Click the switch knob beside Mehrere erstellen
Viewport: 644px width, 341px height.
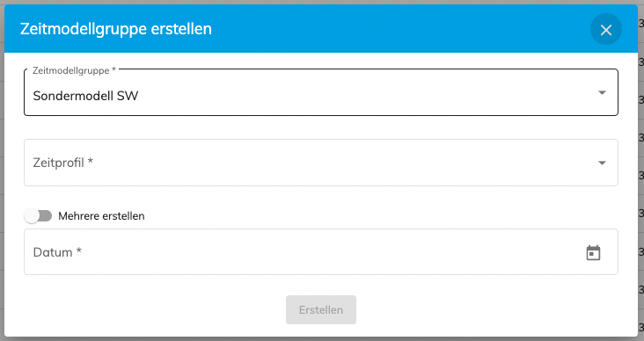31,216
